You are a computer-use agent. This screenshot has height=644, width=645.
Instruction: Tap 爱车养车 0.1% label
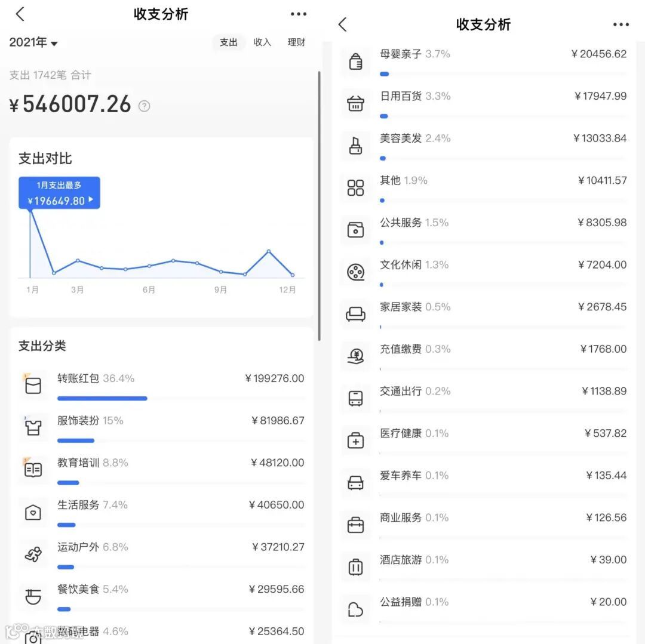point(414,476)
